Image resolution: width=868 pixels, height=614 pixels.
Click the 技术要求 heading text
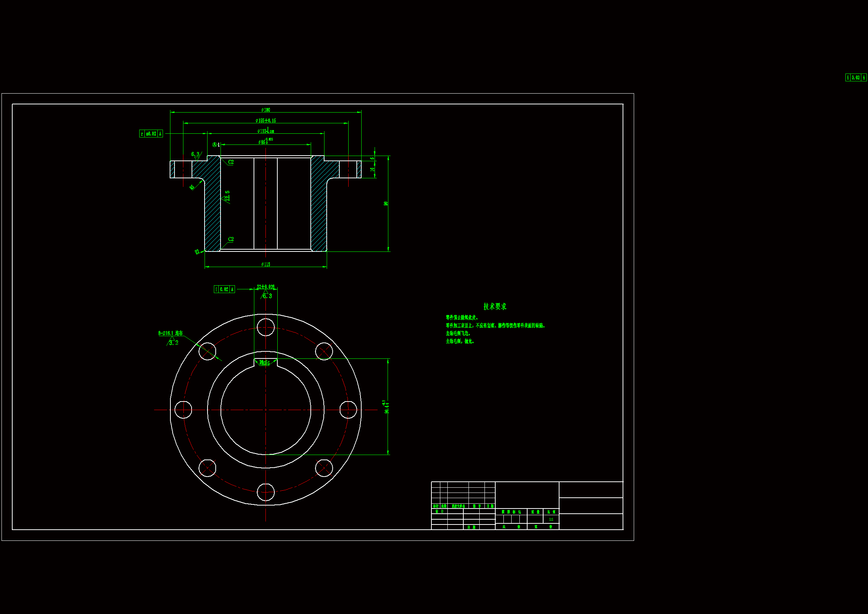pos(495,306)
